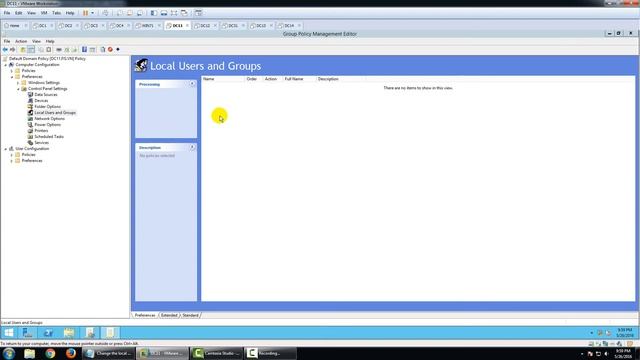Open Chrome from the host taskbar
Screen dimensions: 640x360
coord(50,353)
